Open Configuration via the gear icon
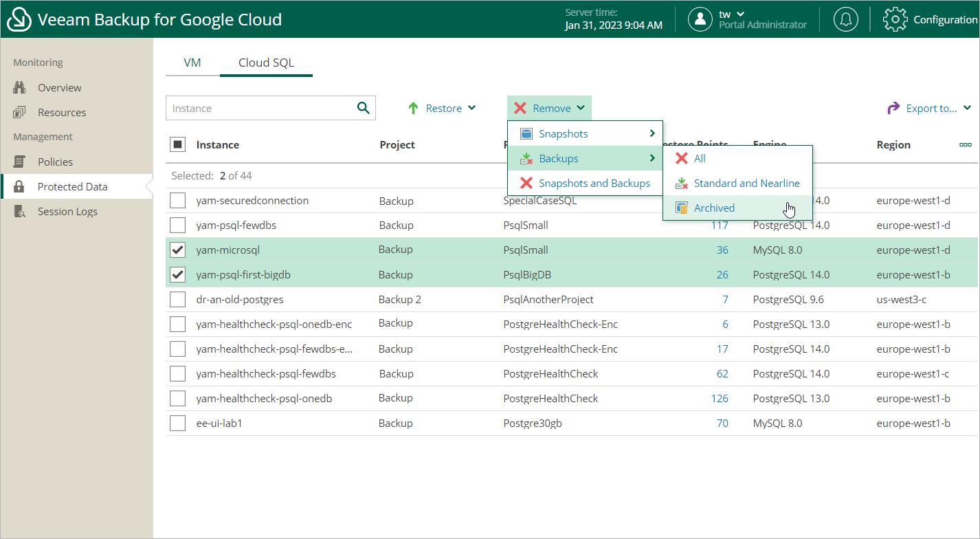The height and width of the screenshot is (539, 980). click(895, 19)
